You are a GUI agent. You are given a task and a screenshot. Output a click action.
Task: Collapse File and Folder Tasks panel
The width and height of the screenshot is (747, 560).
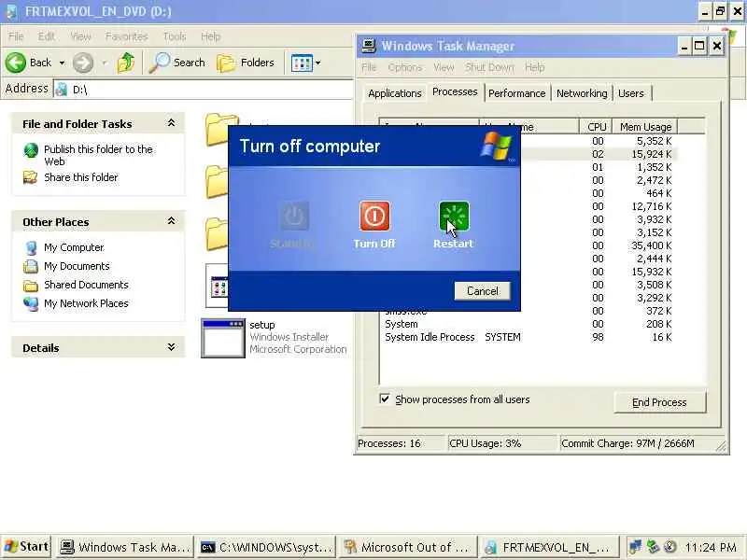(x=171, y=123)
